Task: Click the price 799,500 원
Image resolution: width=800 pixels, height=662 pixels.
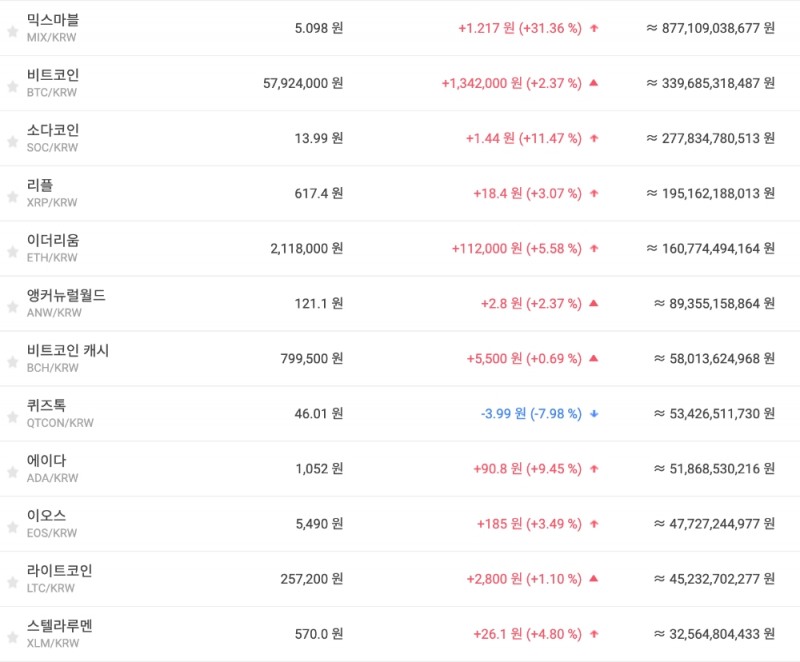Action: tap(312, 359)
